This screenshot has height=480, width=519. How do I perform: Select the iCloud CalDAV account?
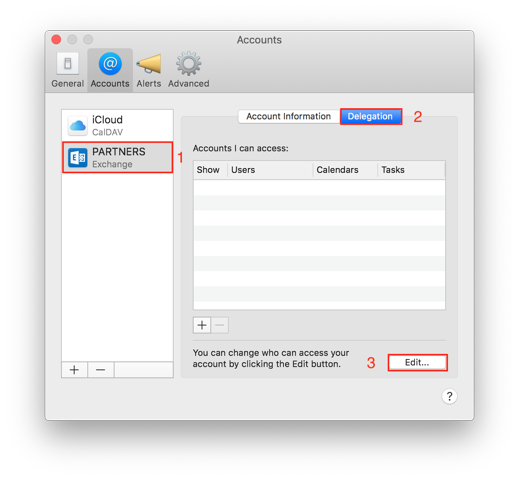117,126
